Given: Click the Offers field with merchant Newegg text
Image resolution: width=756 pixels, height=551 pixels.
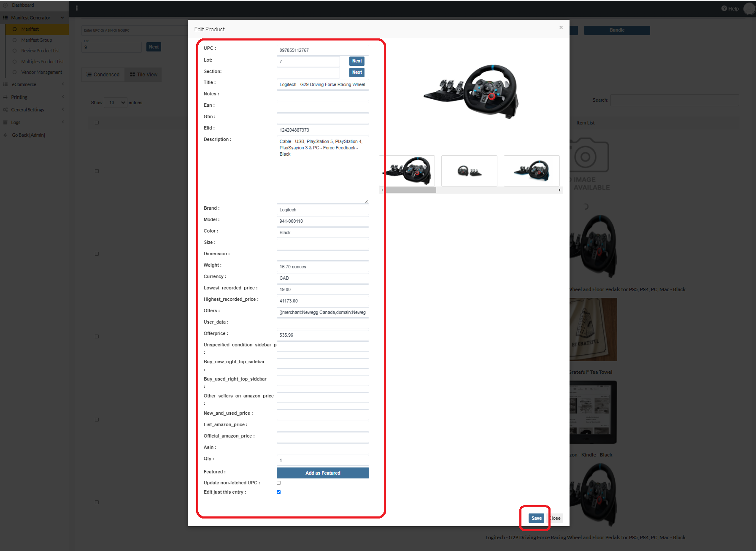Looking at the screenshot, I should coord(323,312).
